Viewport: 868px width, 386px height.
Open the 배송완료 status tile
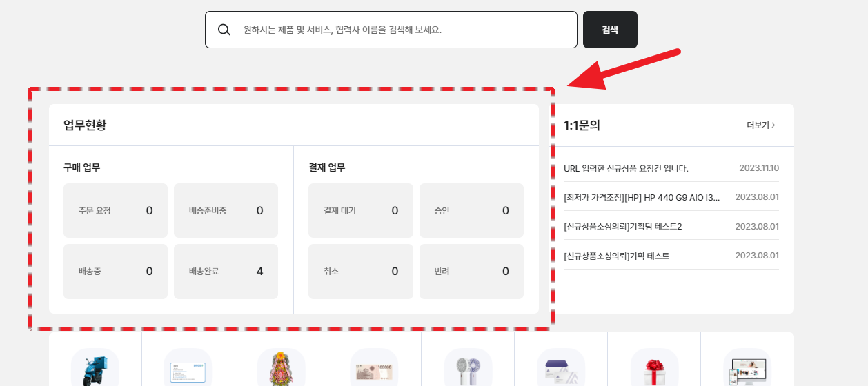point(226,272)
